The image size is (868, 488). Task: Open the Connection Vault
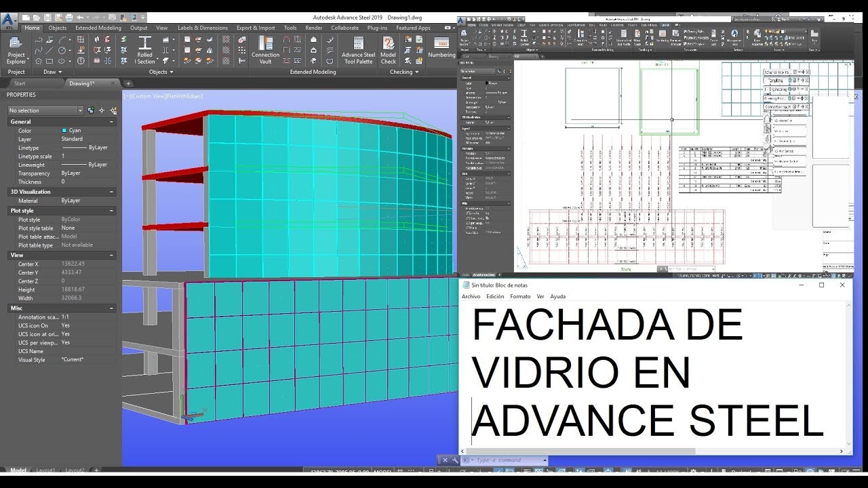[265, 51]
